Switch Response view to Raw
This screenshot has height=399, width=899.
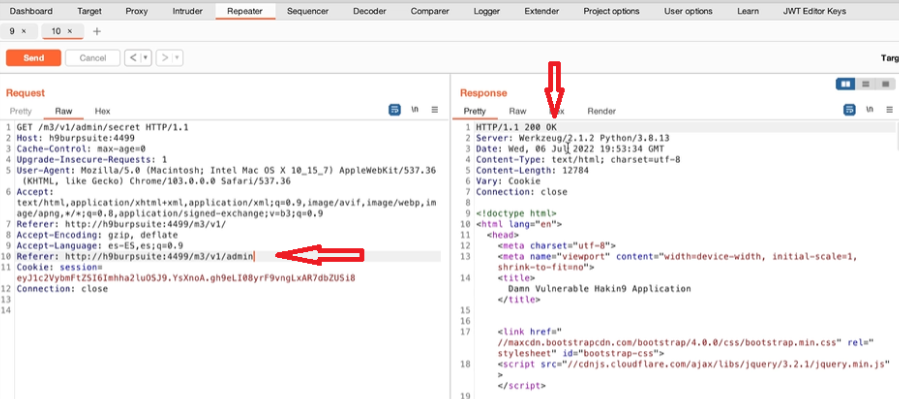(x=517, y=111)
